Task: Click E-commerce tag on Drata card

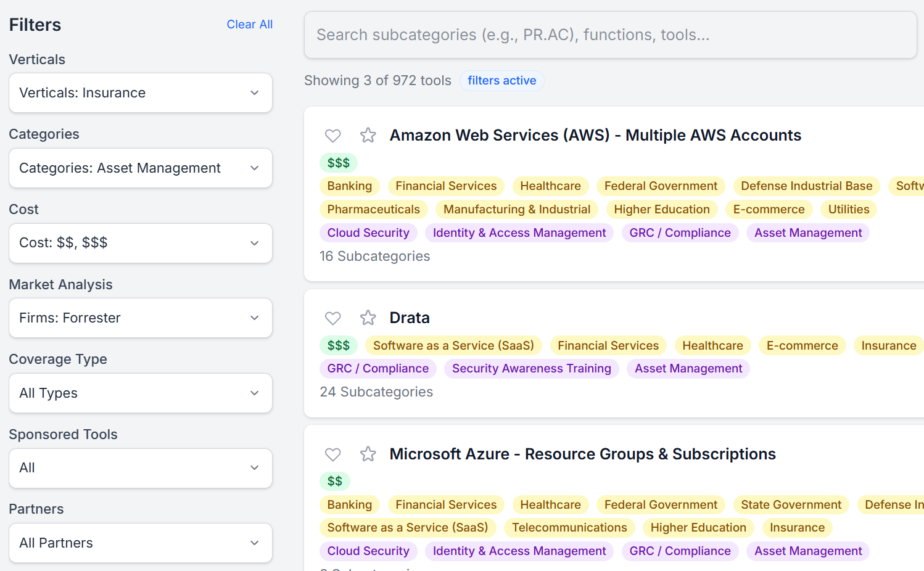Action: point(802,346)
